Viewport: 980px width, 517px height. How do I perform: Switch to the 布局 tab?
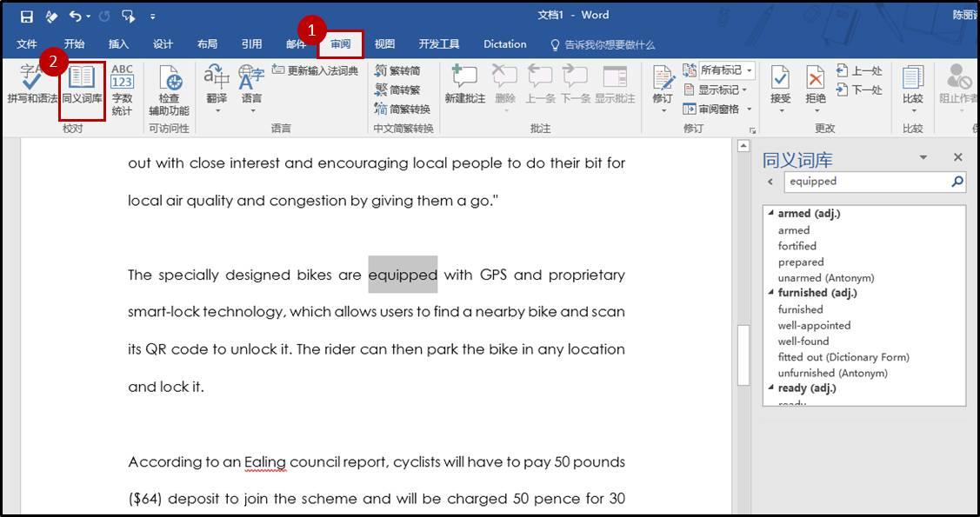(208, 43)
